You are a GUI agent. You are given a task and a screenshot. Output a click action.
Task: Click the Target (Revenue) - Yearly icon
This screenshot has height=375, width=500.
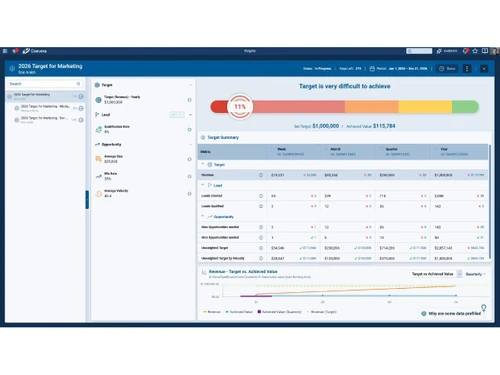click(x=98, y=100)
